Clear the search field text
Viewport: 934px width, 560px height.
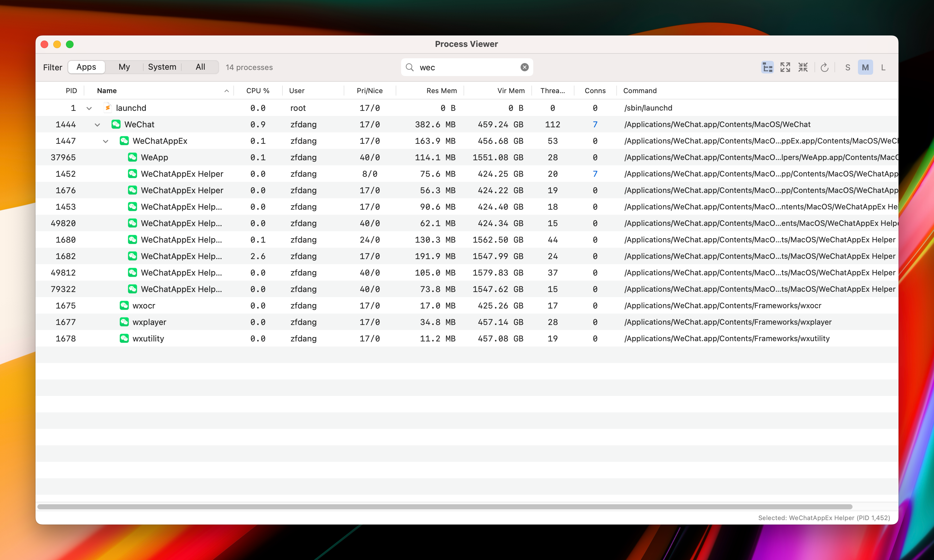pos(524,67)
